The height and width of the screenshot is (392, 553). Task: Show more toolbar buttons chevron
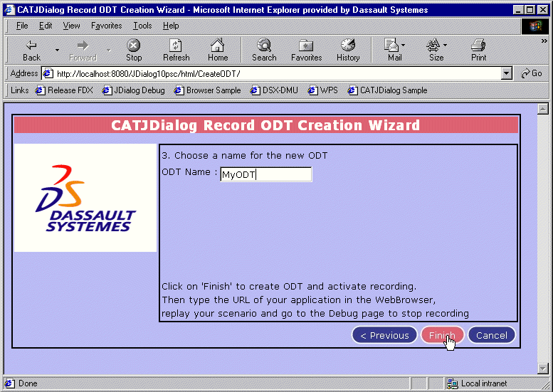coord(544,41)
